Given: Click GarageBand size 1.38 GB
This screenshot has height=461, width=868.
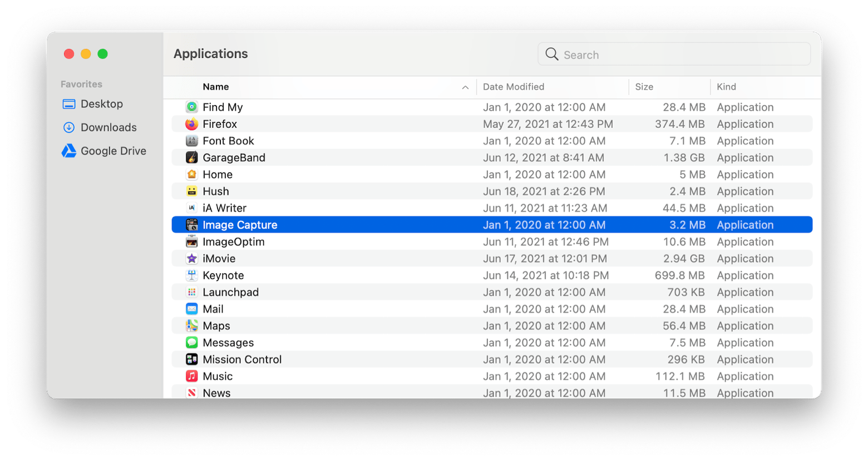Looking at the screenshot, I should click(684, 157).
